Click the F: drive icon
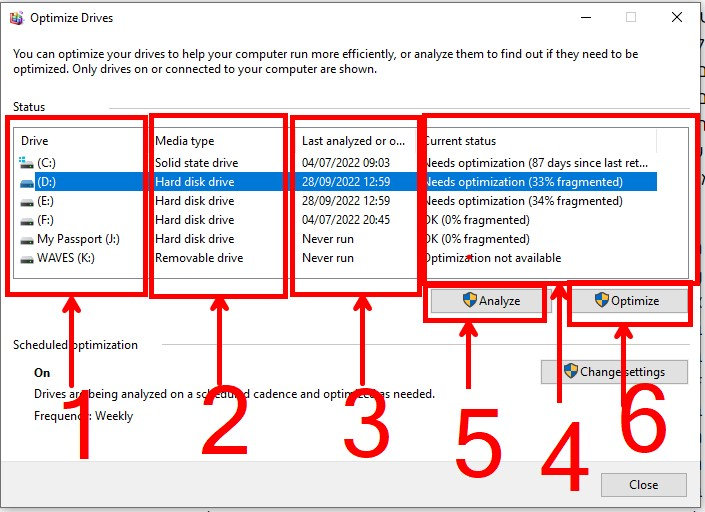The height and width of the screenshot is (512, 705). coord(27,221)
